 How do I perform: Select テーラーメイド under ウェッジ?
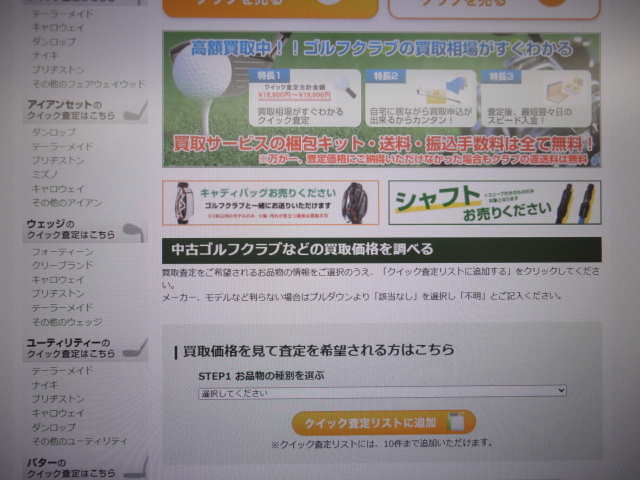[62, 308]
